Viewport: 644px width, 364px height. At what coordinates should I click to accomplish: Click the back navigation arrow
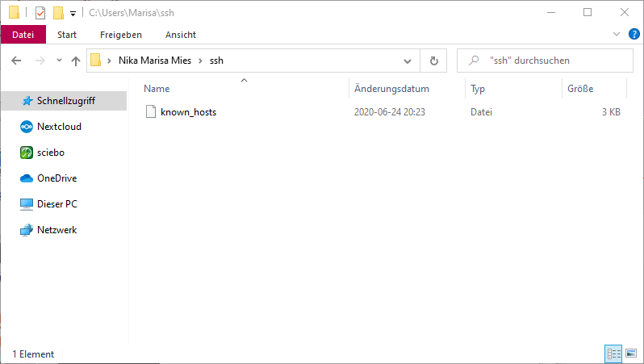click(16, 61)
